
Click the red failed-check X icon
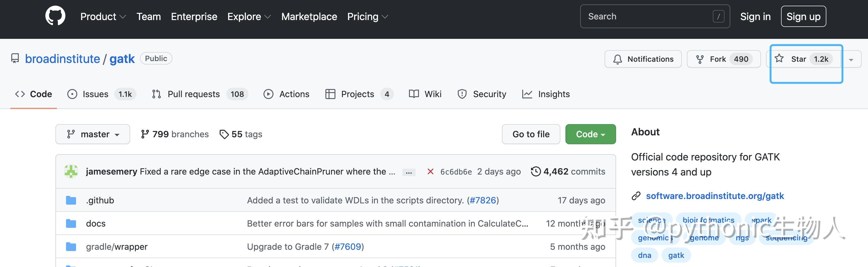[x=430, y=171]
